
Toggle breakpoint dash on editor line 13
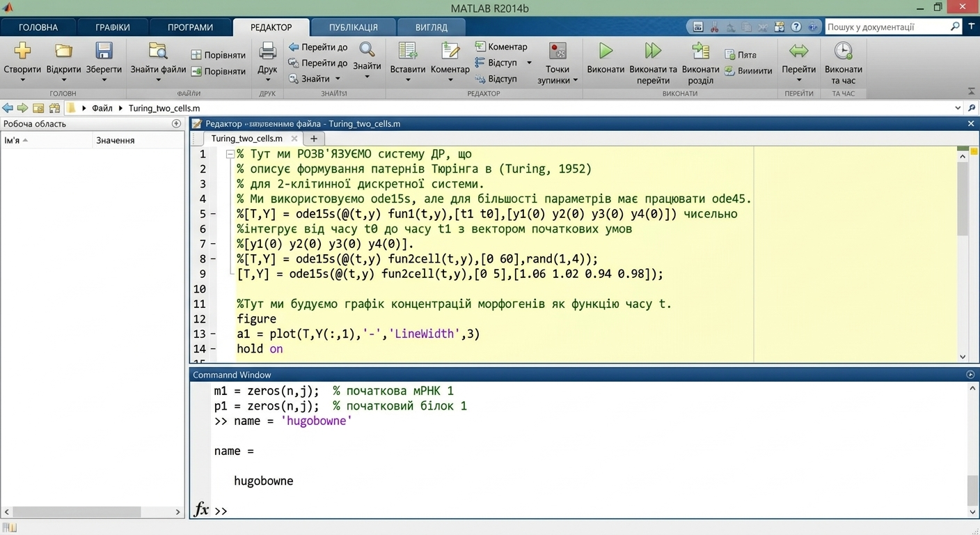point(213,334)
